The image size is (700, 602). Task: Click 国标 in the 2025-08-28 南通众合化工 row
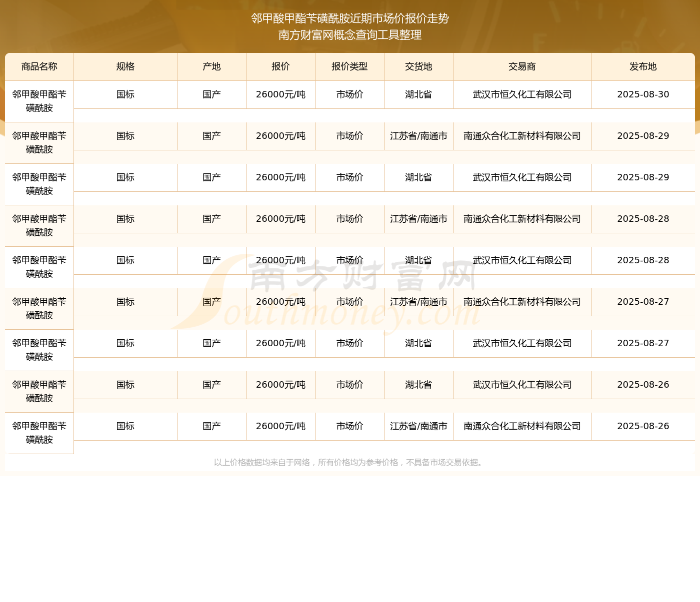pyautogui.click(x=125, y=219)
